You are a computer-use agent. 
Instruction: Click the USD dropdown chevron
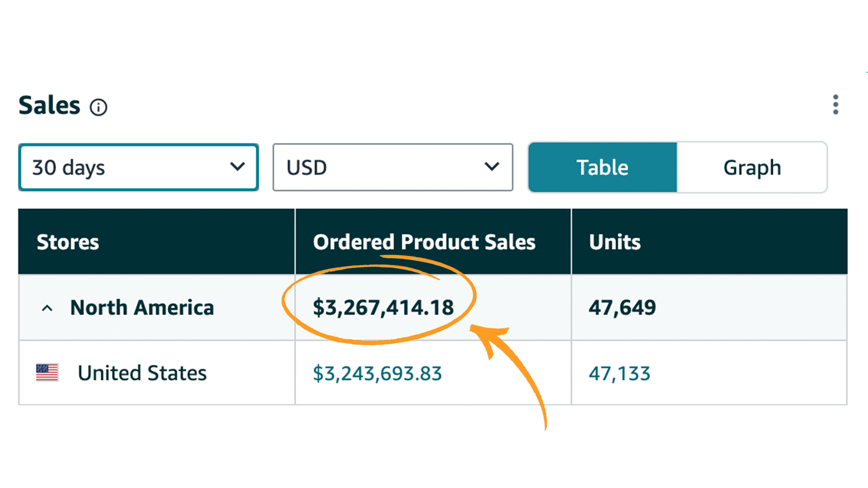point(492,167)
